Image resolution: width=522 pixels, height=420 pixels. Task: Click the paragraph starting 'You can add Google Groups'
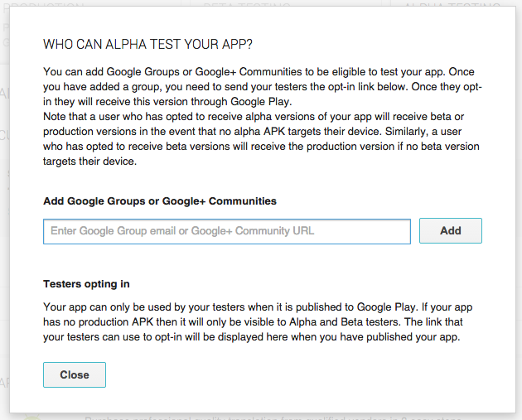tap(263, 86)
